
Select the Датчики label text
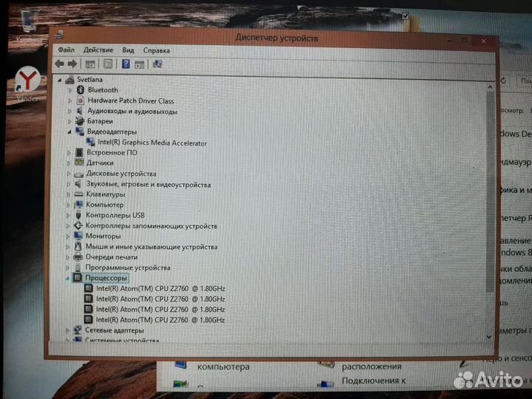click(x=100, y=163)
